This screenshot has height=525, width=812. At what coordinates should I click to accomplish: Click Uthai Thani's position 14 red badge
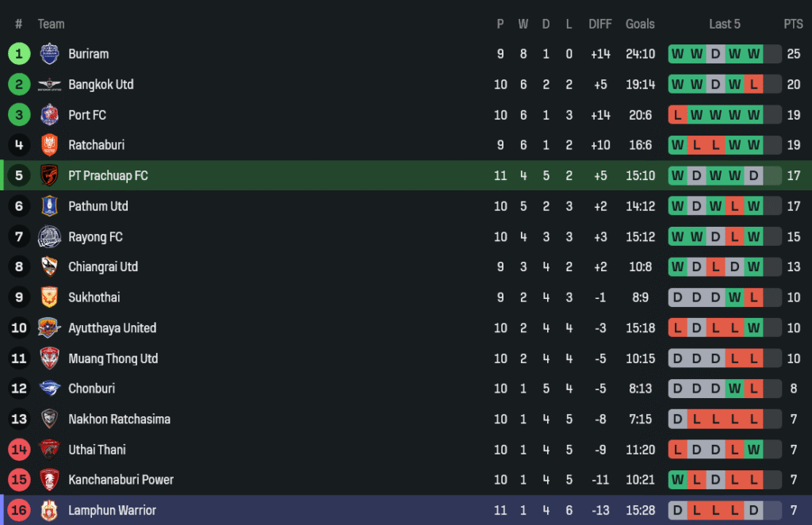pyautogui.click(x=19, y=450)
